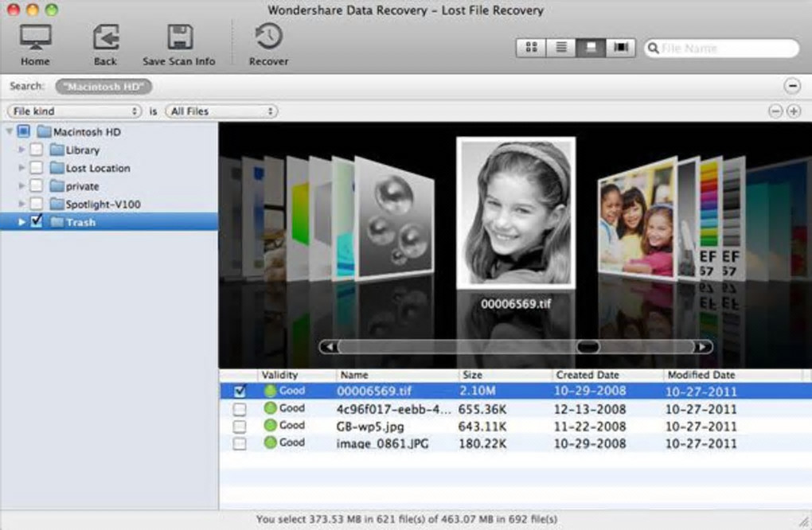Click the Library folder icon
The width and height of the screenshot is (812, 530).
pyautogui.click(x=57, y=150)
